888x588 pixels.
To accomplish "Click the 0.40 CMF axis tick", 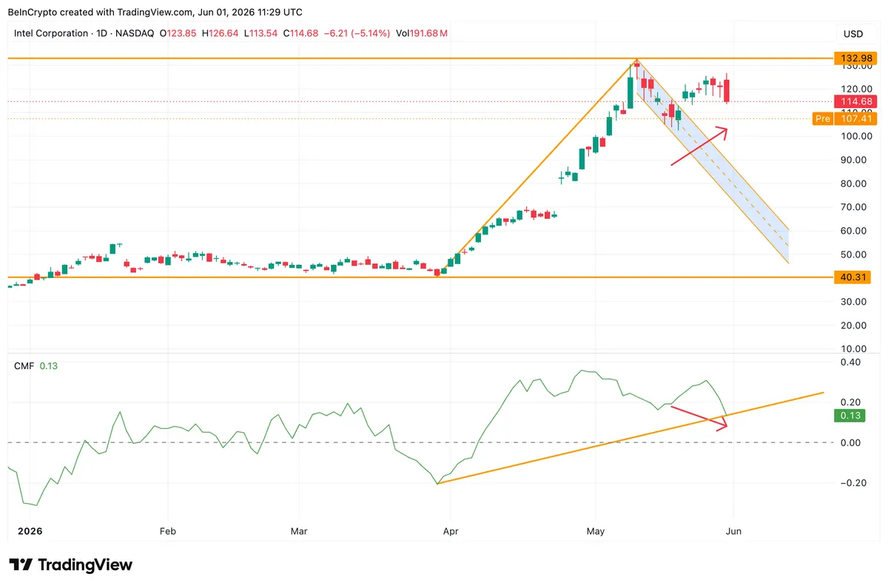I will (x=850, y=362).
